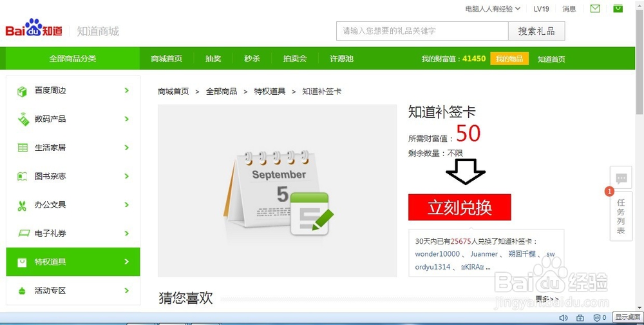This screenshot has height=325, width=644.
Task: Click the 知道首页 nav link
Action: pyautogui.click(x=552, y=59)
